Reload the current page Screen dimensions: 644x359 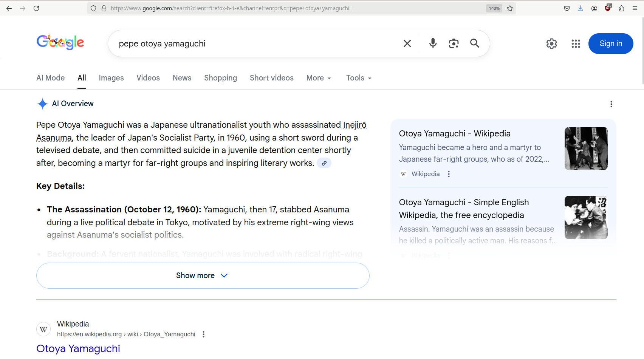pos(36,8)
